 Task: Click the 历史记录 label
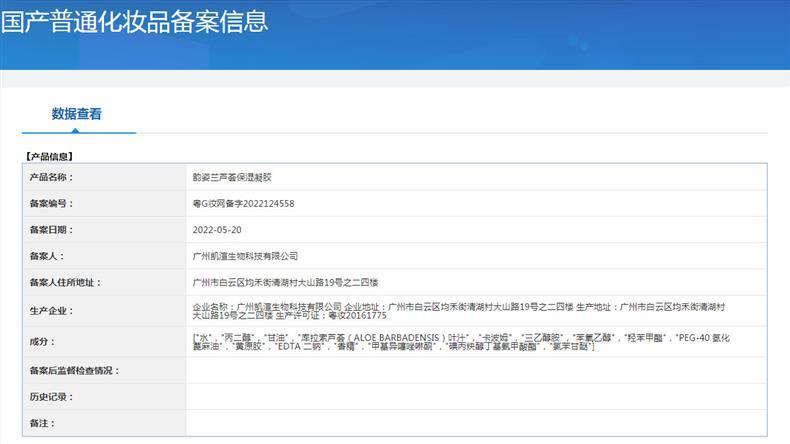pyautogui.click(x=51, y=397)
